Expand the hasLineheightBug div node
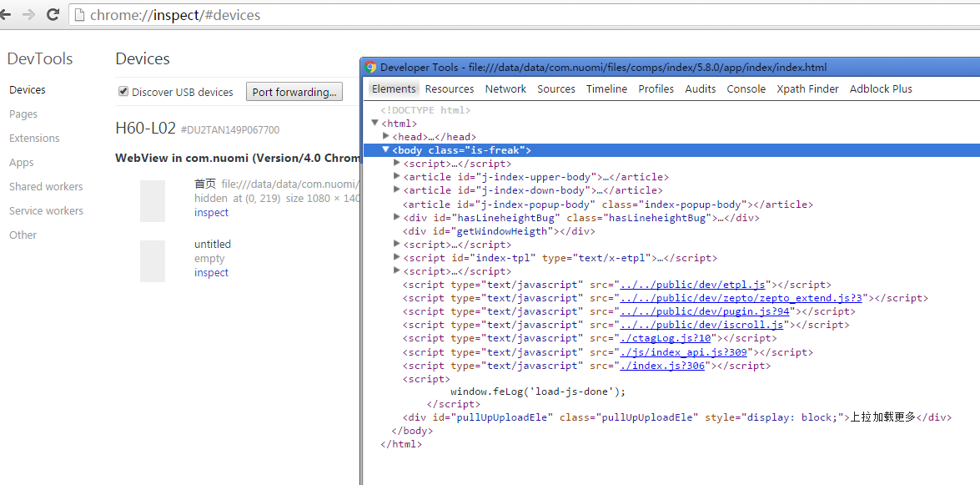Screen dimensions: 980x485 click(397, 217)
